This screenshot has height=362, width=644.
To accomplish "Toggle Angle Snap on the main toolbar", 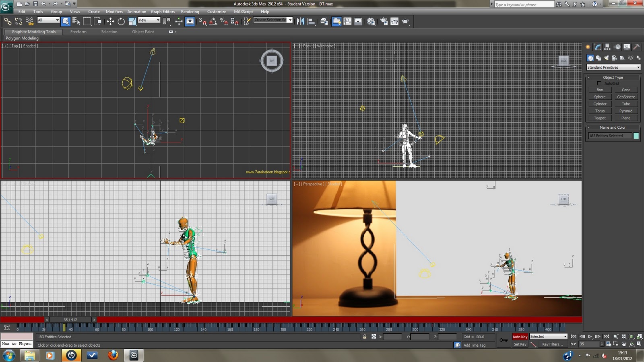I will (x=213, y=22).
